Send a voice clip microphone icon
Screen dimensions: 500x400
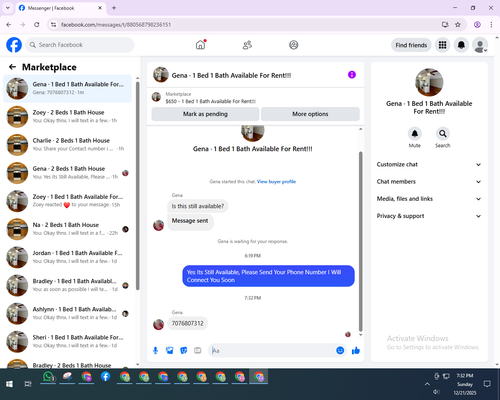155,351
